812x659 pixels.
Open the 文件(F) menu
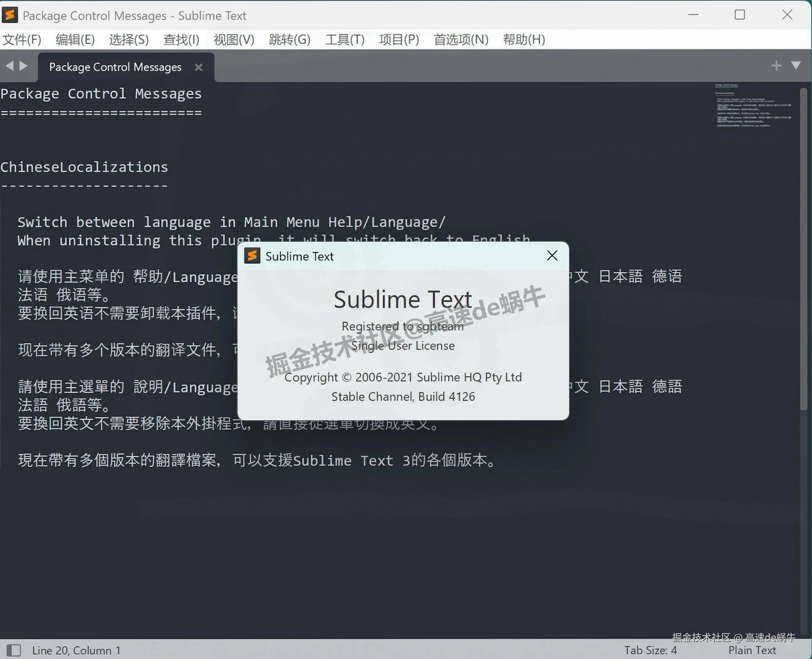click(x=22, y=40)
